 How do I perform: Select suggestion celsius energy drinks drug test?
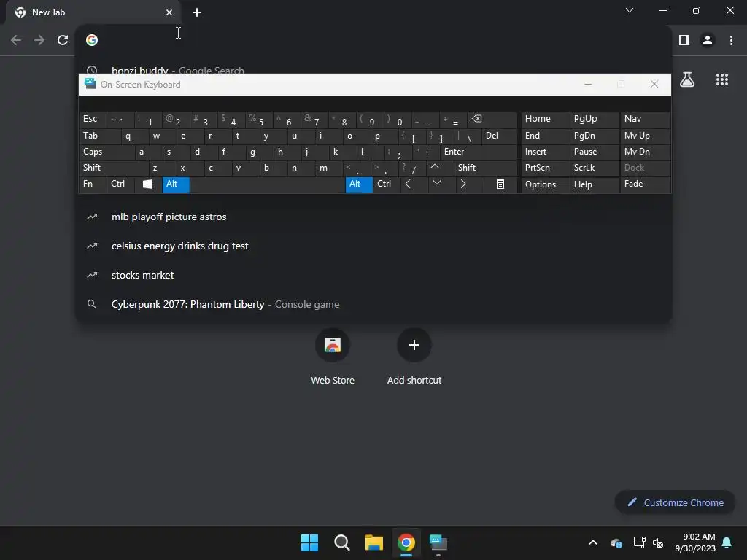click(373, 246)
